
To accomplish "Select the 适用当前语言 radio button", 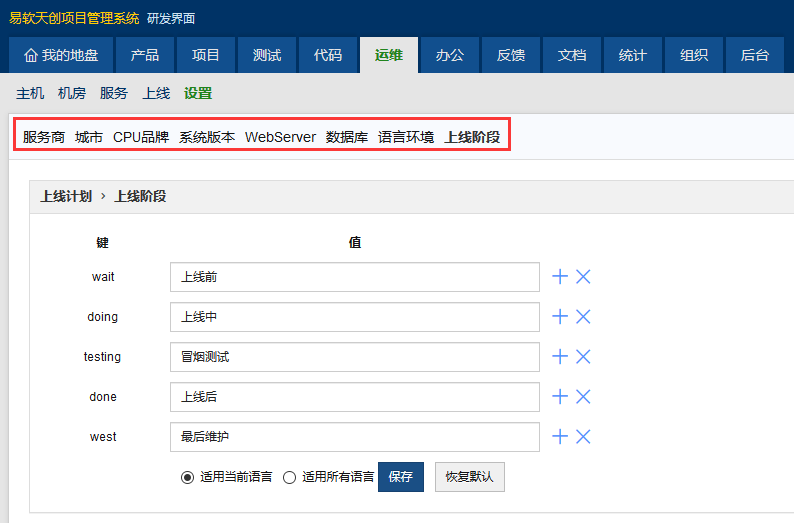I will [187, 477].
